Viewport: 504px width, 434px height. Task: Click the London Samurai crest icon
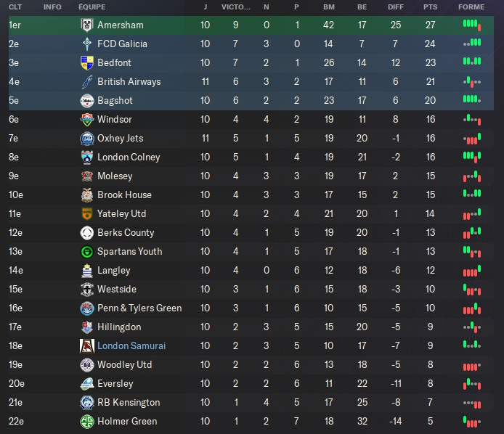tap(86, 345)
